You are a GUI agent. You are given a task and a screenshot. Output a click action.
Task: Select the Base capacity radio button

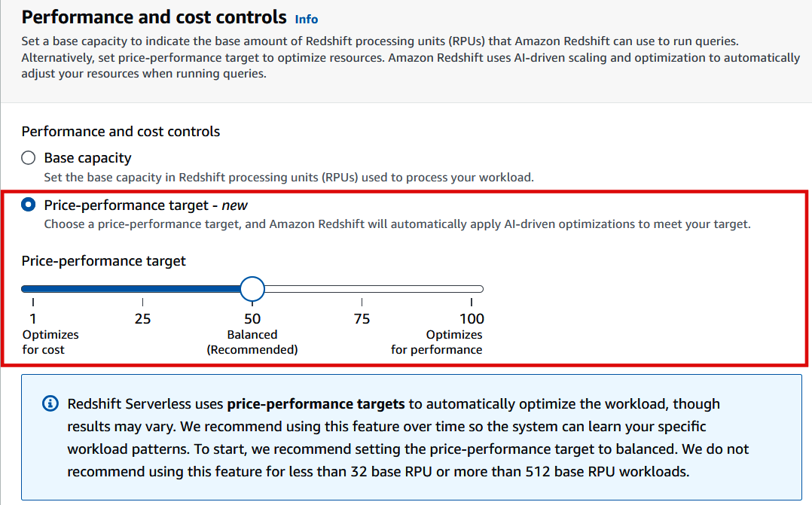28,157
